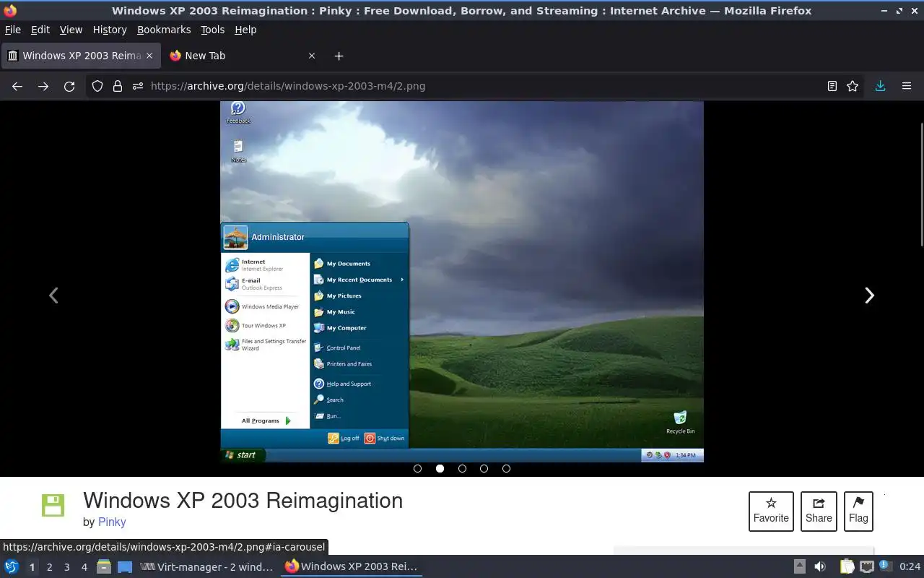The width and height of the screenshot is (924, 578).
Task: Show the next carousel image
Action: click(x=870, y=296)
